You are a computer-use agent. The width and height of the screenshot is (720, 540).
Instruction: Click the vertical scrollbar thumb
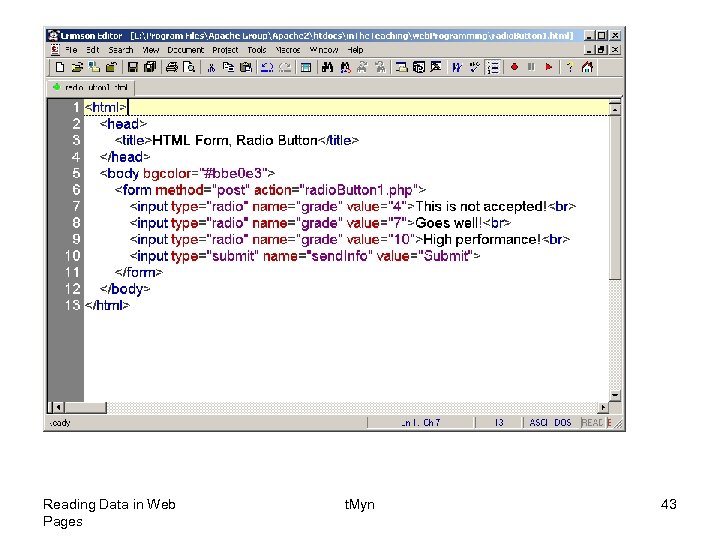(615, 197)
